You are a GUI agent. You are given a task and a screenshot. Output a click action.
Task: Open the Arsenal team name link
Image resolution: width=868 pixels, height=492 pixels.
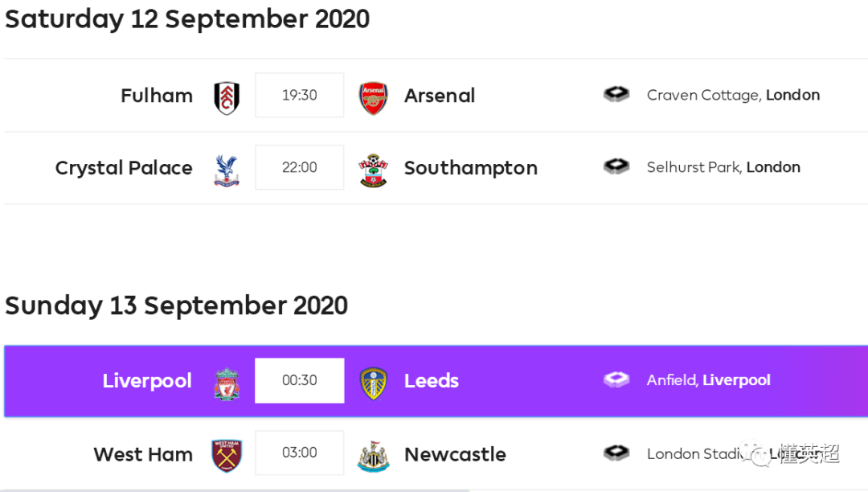pyautogui.click(x=440, y=96)
